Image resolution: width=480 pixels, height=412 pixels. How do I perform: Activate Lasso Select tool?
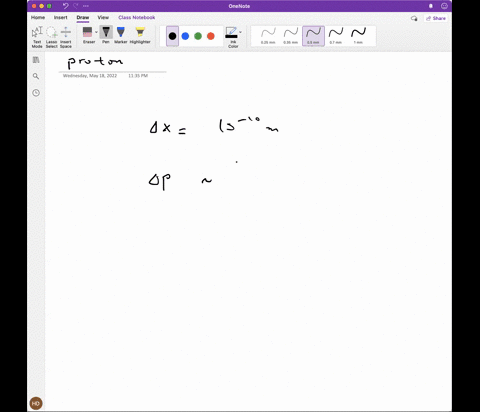pyautogui.click(x=51, y=37)
